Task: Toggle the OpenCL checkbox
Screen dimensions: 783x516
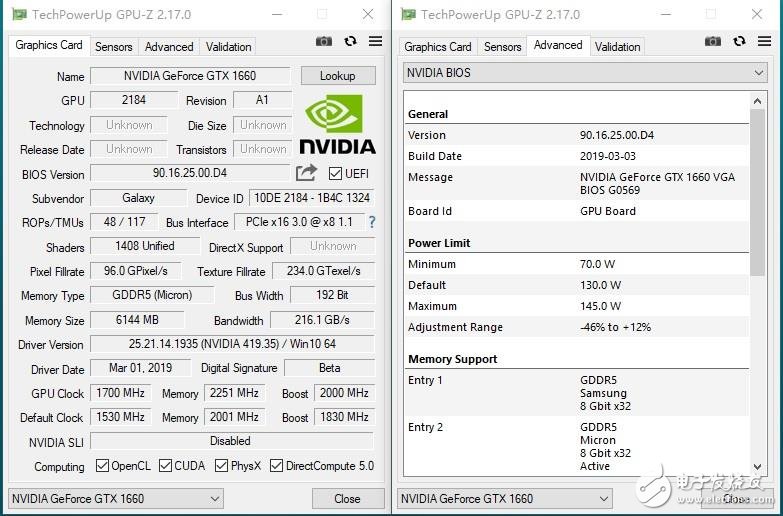Action: (102, 466)
